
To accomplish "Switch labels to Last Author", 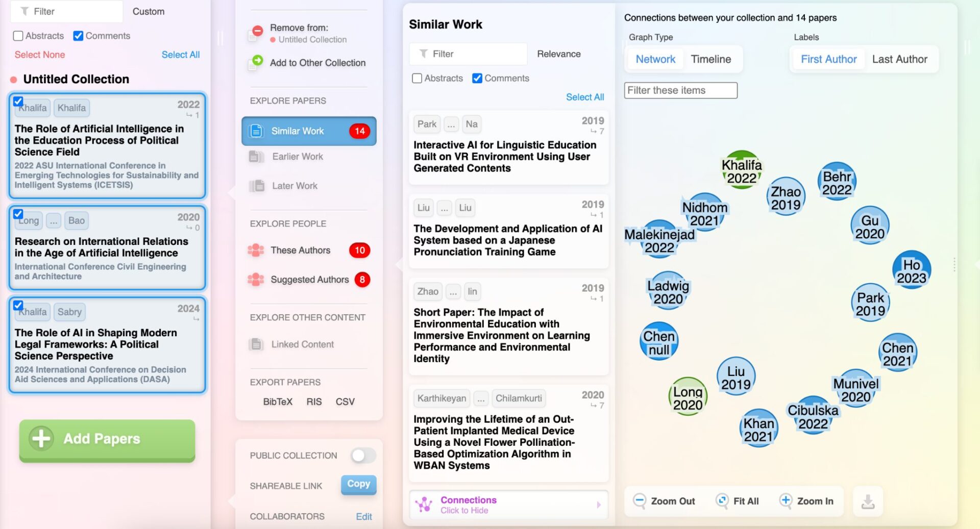I will pos(899,59).
